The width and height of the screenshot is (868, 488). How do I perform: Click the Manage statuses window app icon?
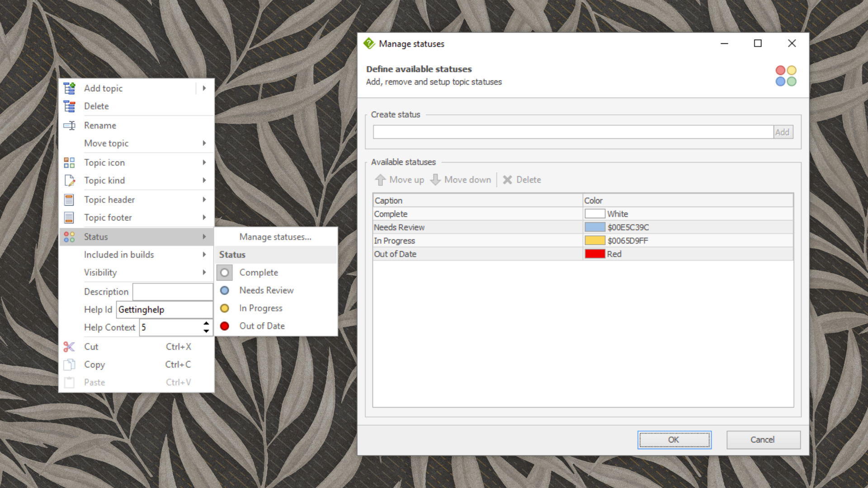(x=369, y=43)
